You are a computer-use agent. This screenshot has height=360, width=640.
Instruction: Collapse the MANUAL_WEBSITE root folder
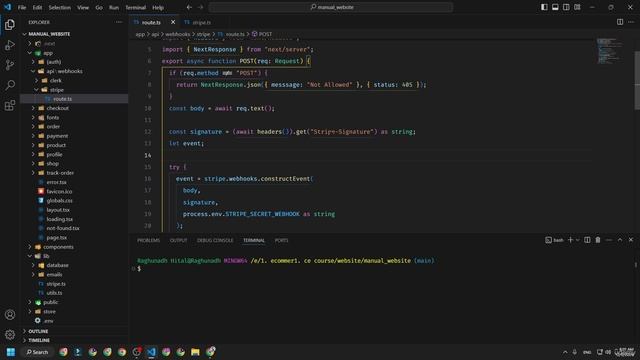click(x=74, y=34)
